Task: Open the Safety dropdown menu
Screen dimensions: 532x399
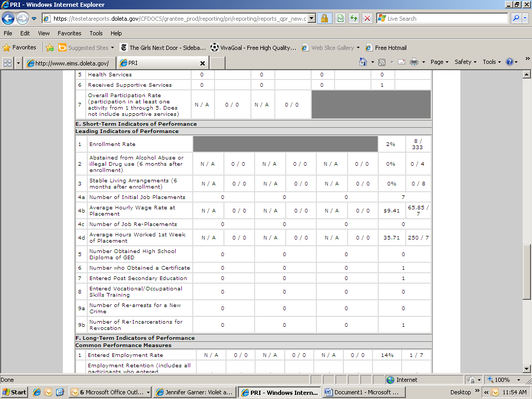Action: coord(465,62)
